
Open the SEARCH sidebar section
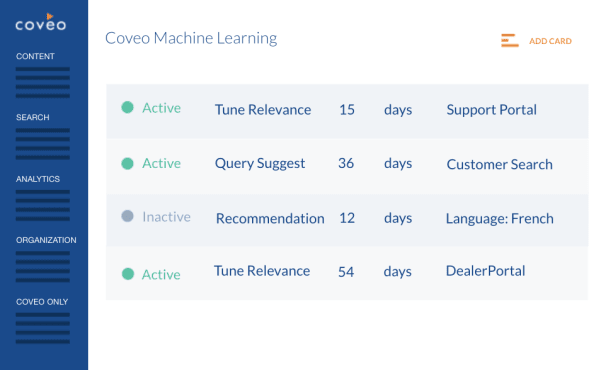[x=33, y=117]
